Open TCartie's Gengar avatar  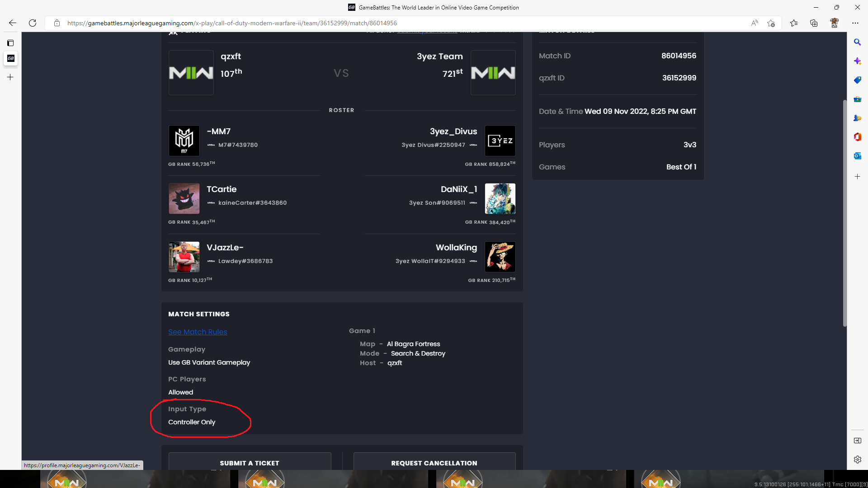coord(184,199)
